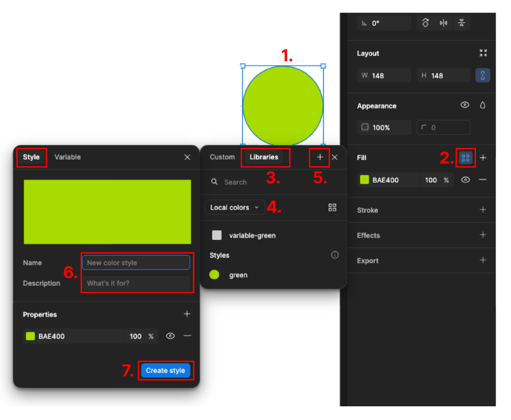This screenshot has width=511, height=420.
Task: Click the search magnifier icon
Action: (x=214, y=182)
